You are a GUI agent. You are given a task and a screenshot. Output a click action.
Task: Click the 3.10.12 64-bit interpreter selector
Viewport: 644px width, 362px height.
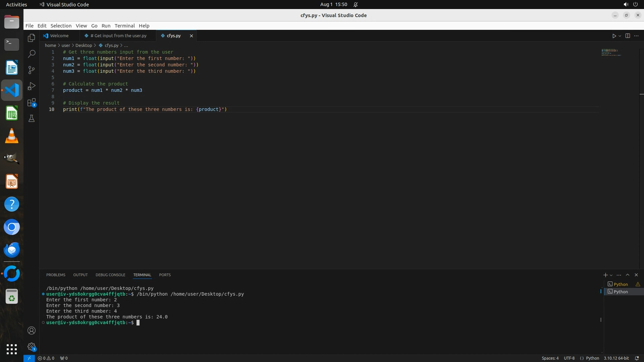click(616, 358)
